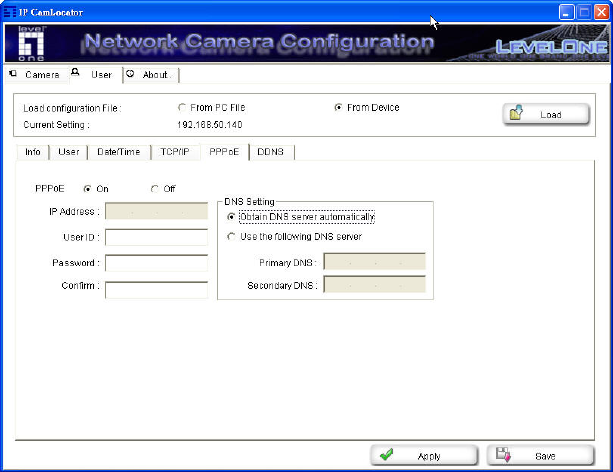Click Save with floppy disk icon
The width and height of the screenshot is (613, 472).
(x=540, y=456)
